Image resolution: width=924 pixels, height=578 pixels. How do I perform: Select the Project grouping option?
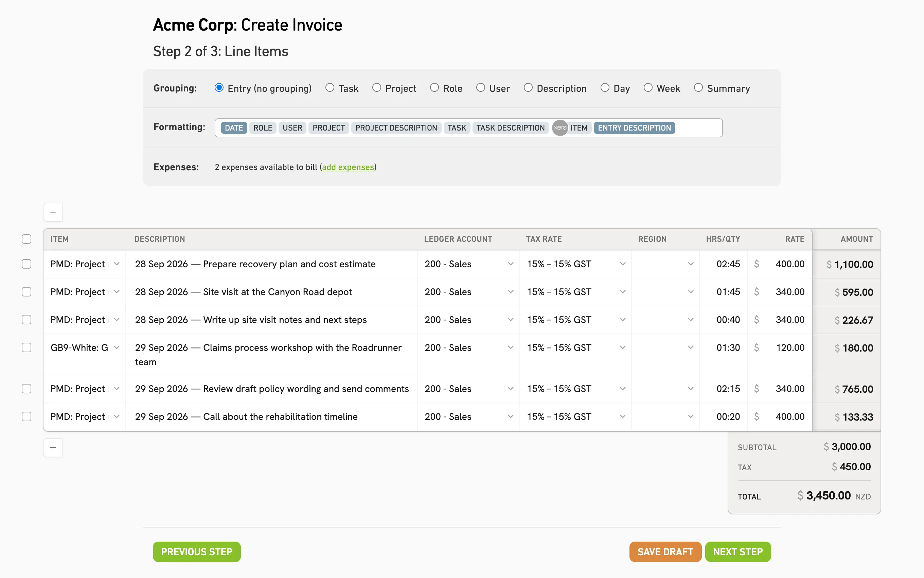click(376, 88)
